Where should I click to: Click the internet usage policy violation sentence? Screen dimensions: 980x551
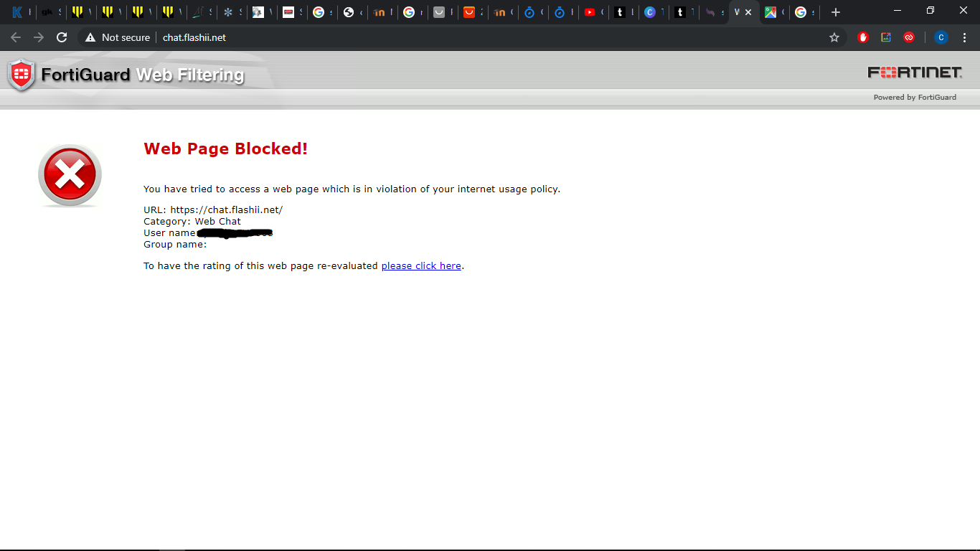pos(352,189)
